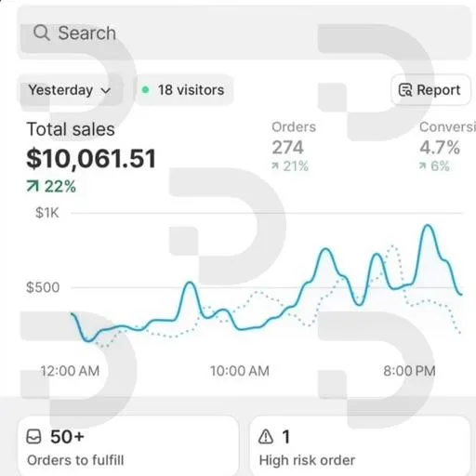Switch to the Conversion rate metric
The height and width of the screenshot is (476, 476).
tap(447, 146)
